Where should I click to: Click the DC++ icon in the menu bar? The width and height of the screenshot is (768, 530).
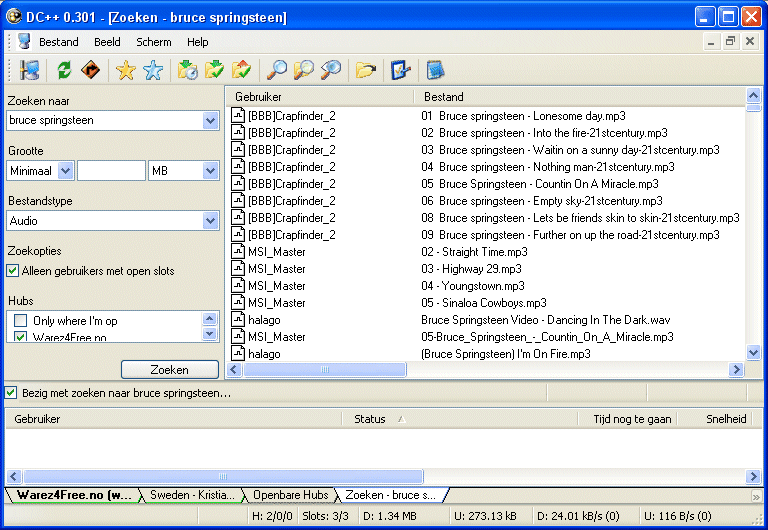(x=24, y=42)
